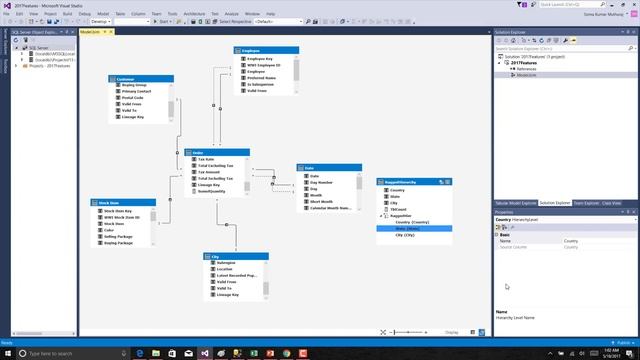Viewport: 640px width, 360px height.
Task: Open the Architecture menu
Action: click(194, 14)
